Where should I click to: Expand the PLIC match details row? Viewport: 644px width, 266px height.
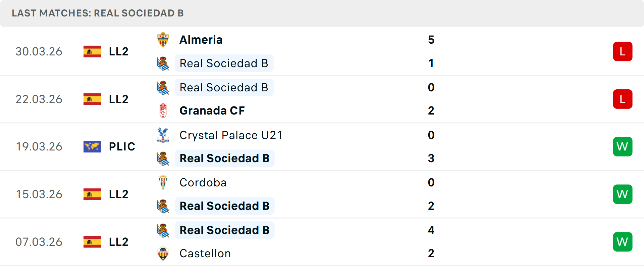click(x=322, y=146)
